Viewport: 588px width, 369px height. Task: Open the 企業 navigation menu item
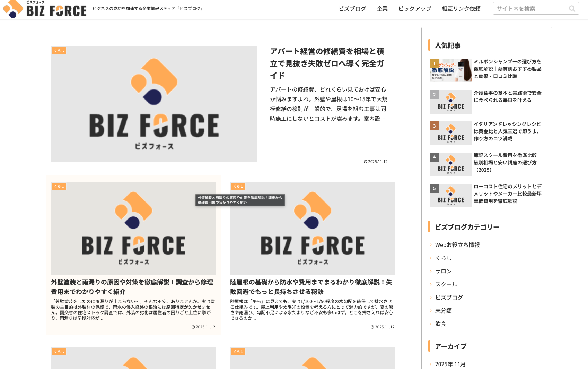(x=382, y=9)
